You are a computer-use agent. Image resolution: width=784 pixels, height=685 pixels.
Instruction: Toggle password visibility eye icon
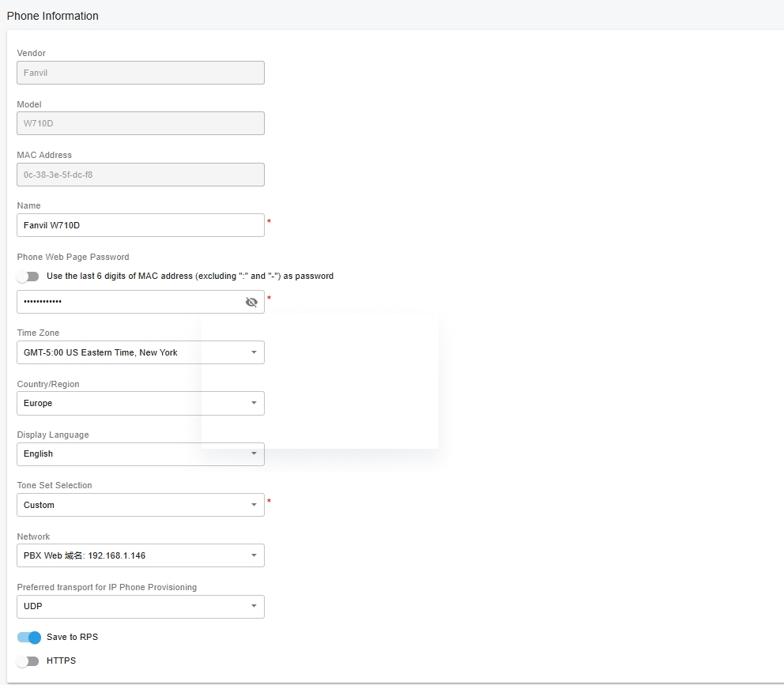(x=251, y=302)
